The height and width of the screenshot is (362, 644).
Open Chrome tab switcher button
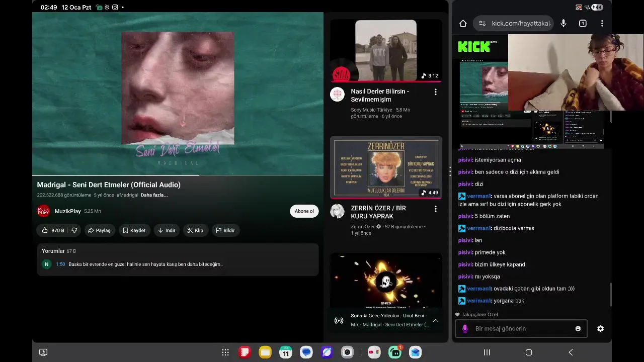click(583, 23)
